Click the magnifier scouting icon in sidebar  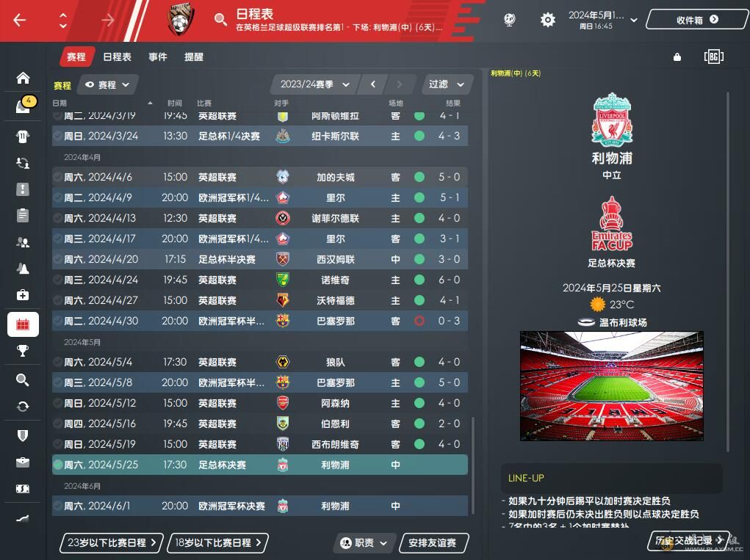pyautogui.click(x=23, y=379)
